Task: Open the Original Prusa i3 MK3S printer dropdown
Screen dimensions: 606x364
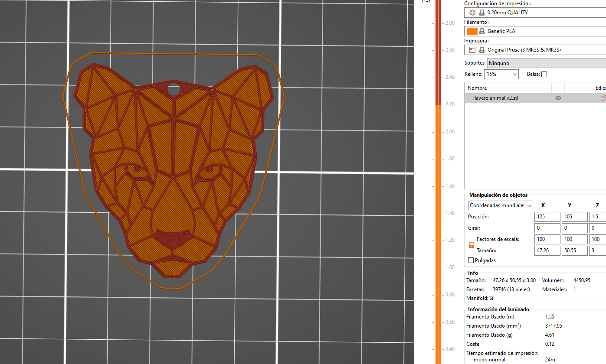Action: pyautogui.click(x=535, y=50)
